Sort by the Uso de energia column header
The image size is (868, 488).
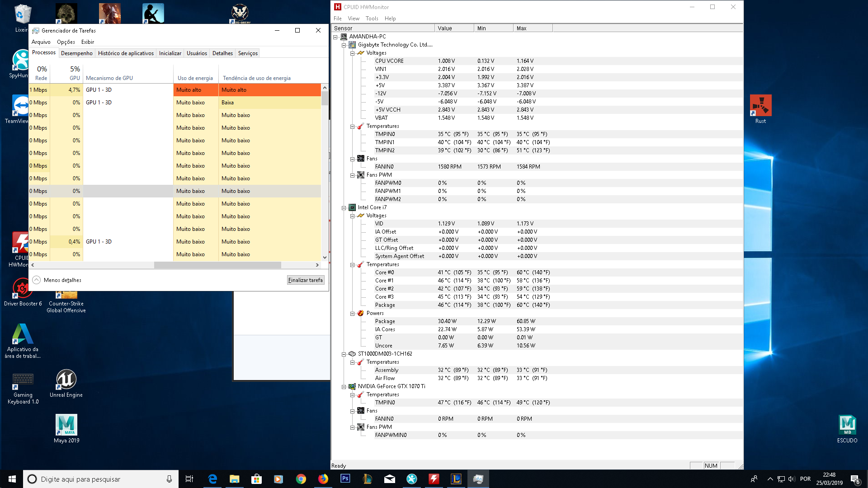[x=195, y=78]
